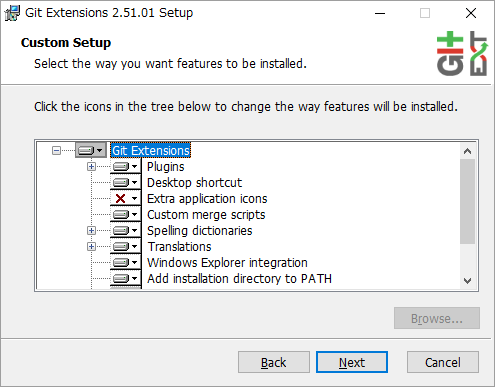Select the Desktop shortcut feature label
Viewport: 495px width, 387px height.
tap(194, 183)
